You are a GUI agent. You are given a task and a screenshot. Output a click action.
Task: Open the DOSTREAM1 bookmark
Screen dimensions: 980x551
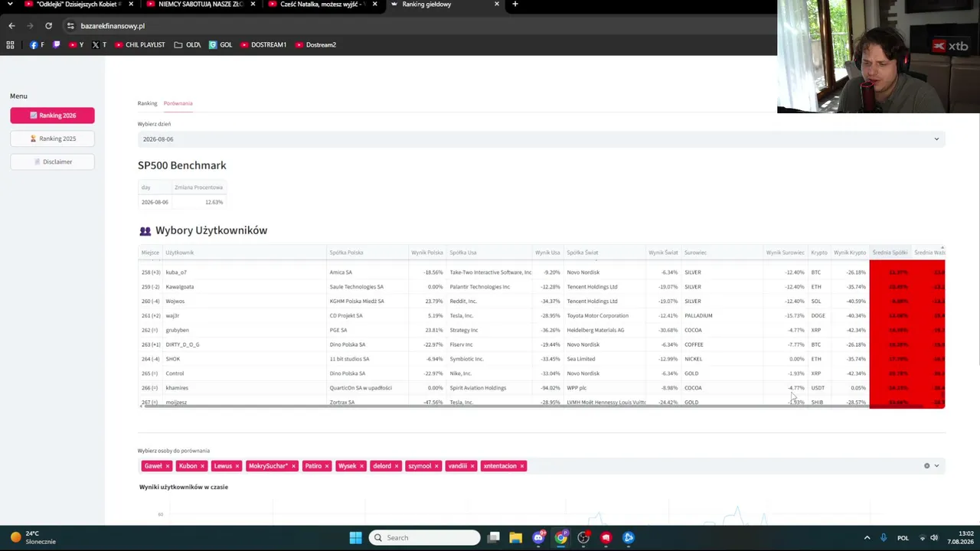(x=263, y=44)
